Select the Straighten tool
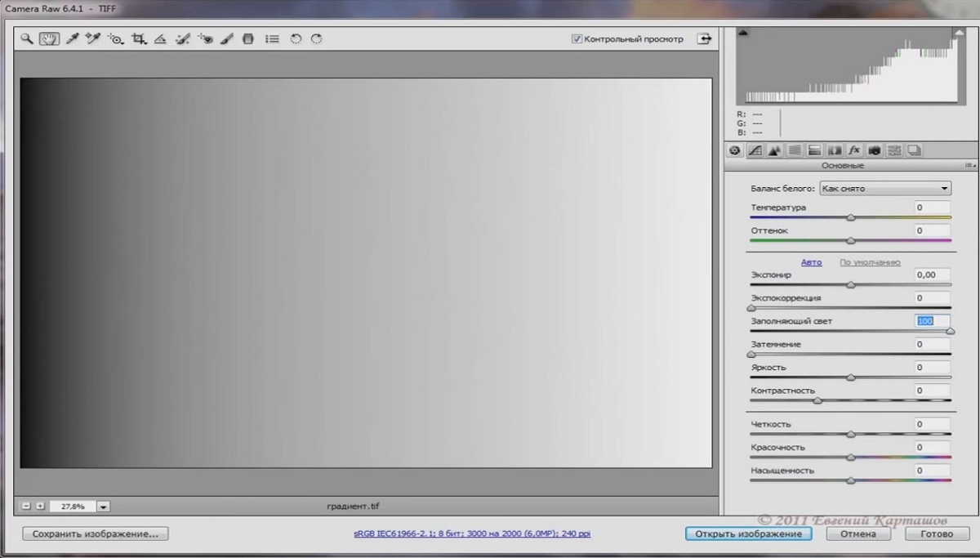 [160, 39]
